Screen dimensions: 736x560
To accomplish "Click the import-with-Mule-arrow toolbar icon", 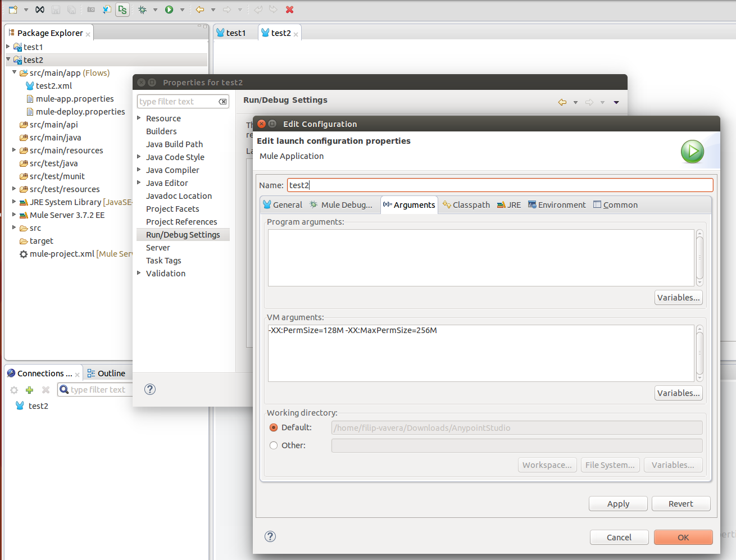I will tap(107, 10).
